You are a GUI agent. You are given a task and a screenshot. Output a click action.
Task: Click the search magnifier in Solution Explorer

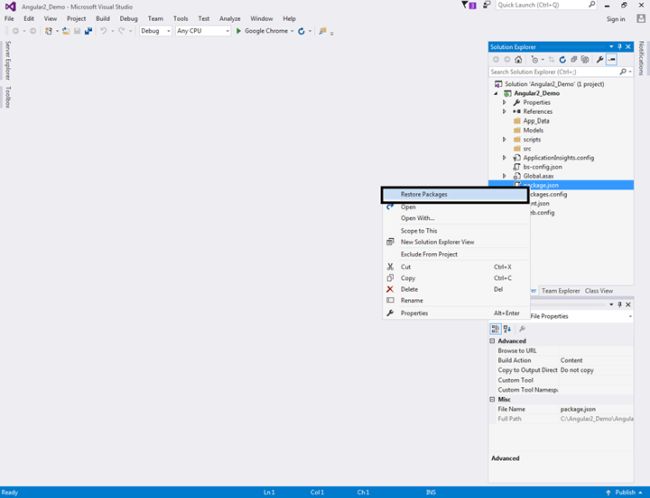tap(623, 72)
